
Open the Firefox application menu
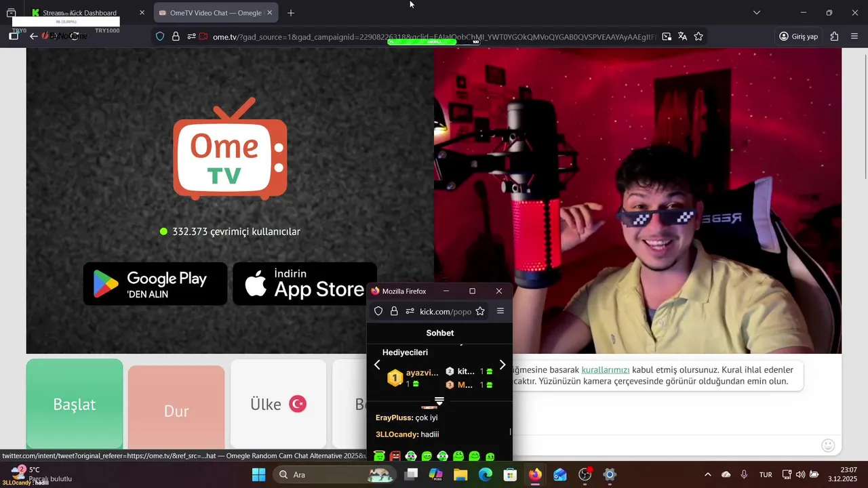tap(854, 37)
